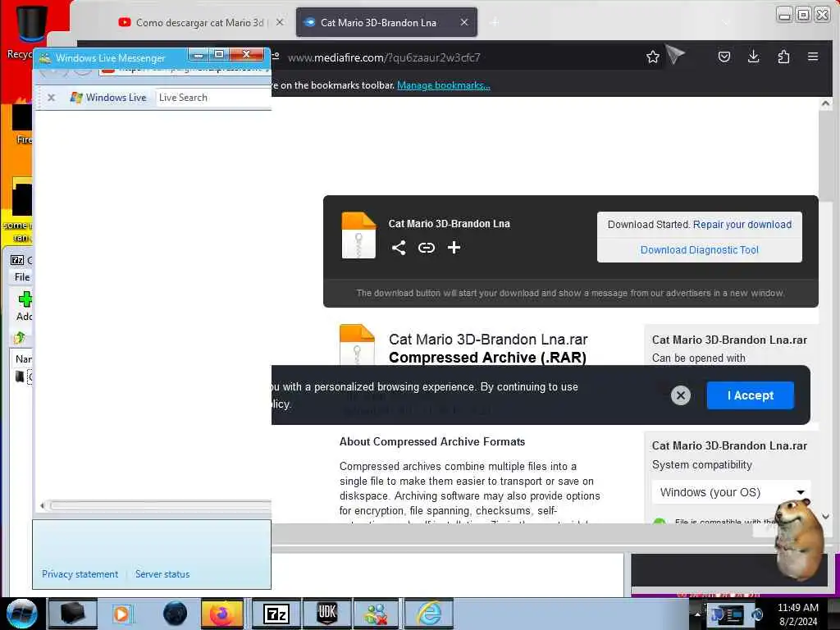The image size is (840, 630).
Task: Open the media player taskbar icon
Action: (x=122, y=614)
